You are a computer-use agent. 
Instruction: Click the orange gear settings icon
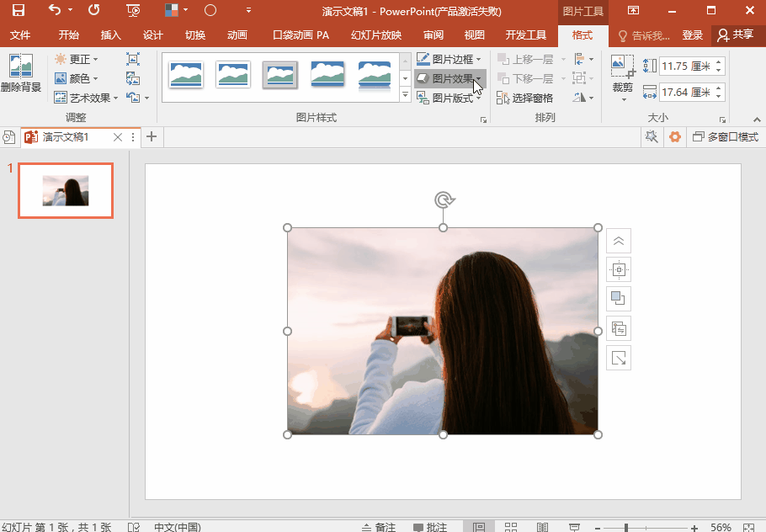(x=675, y=136)
